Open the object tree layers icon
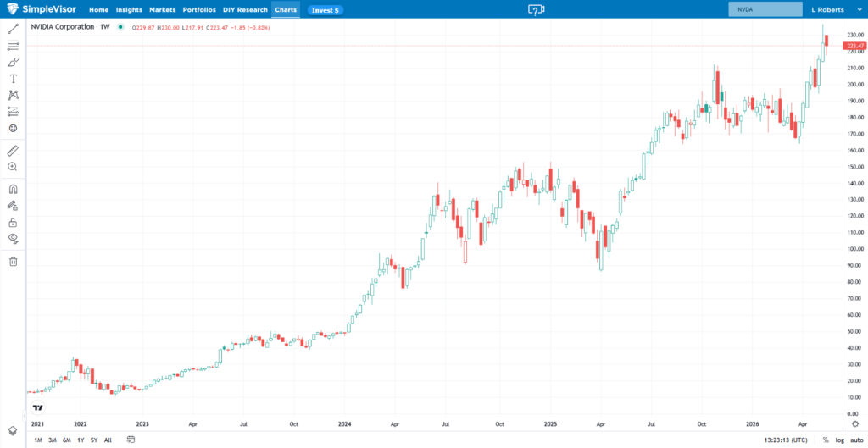 14,430
